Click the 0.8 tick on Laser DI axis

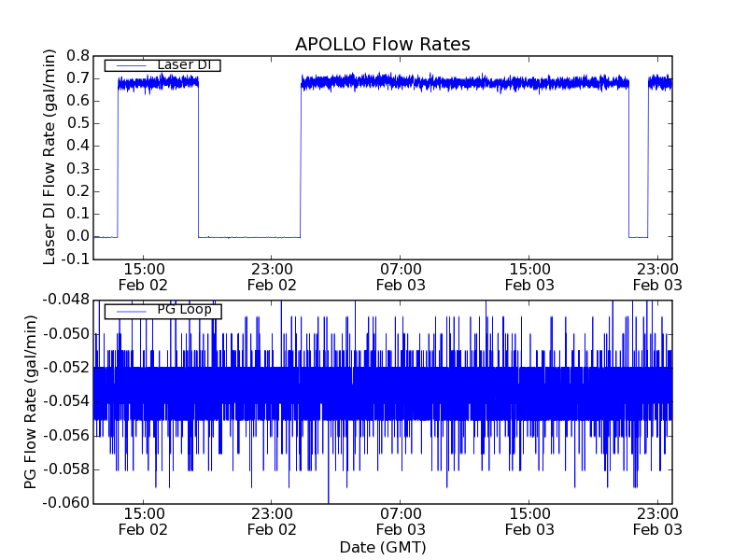tap(78, 56)
